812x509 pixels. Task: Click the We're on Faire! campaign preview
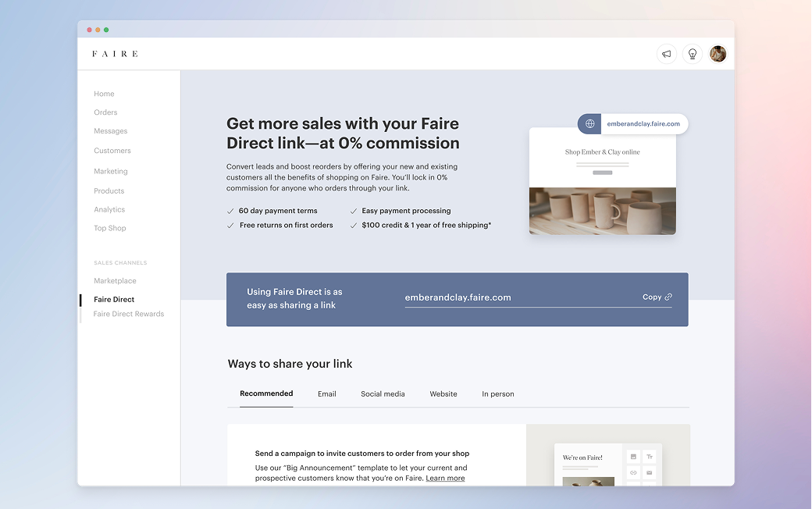tap(608, 465)
